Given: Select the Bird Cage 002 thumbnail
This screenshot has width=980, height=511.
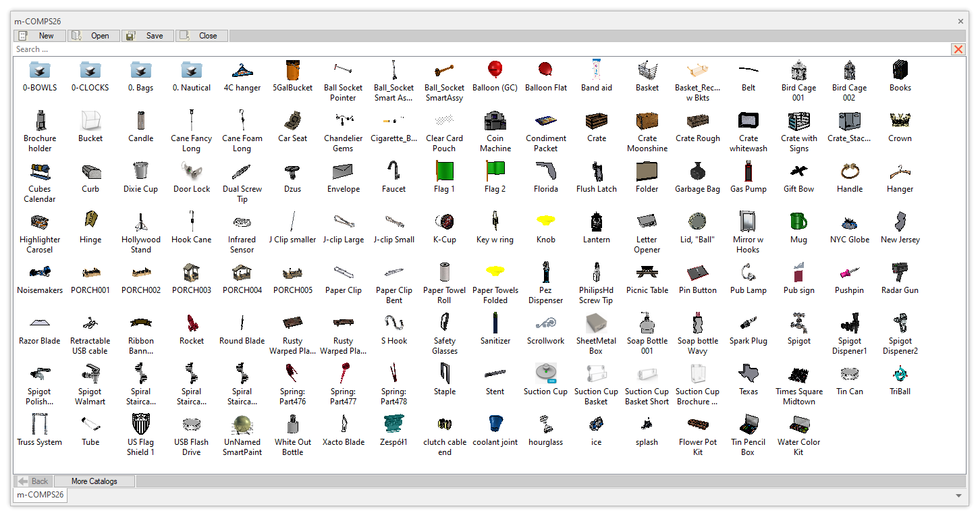Looking at the screenshot, I should (x=849, y=70).
